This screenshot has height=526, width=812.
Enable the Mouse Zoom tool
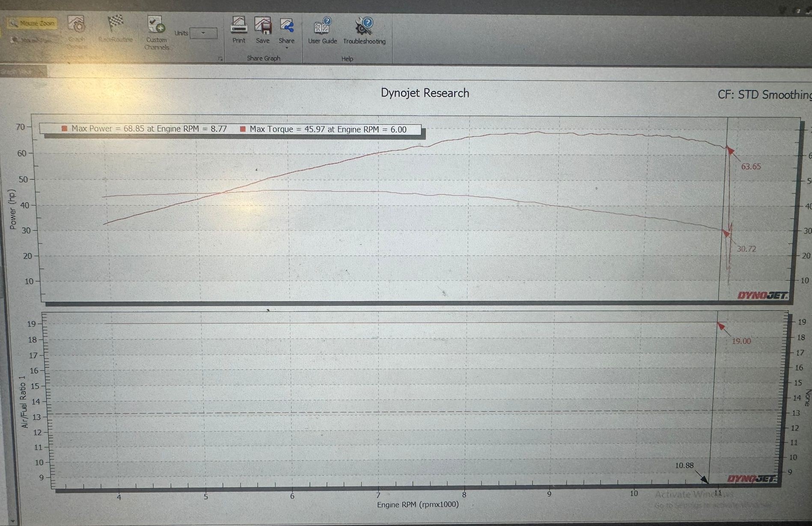pyautogui.click(x=33, y=23)
